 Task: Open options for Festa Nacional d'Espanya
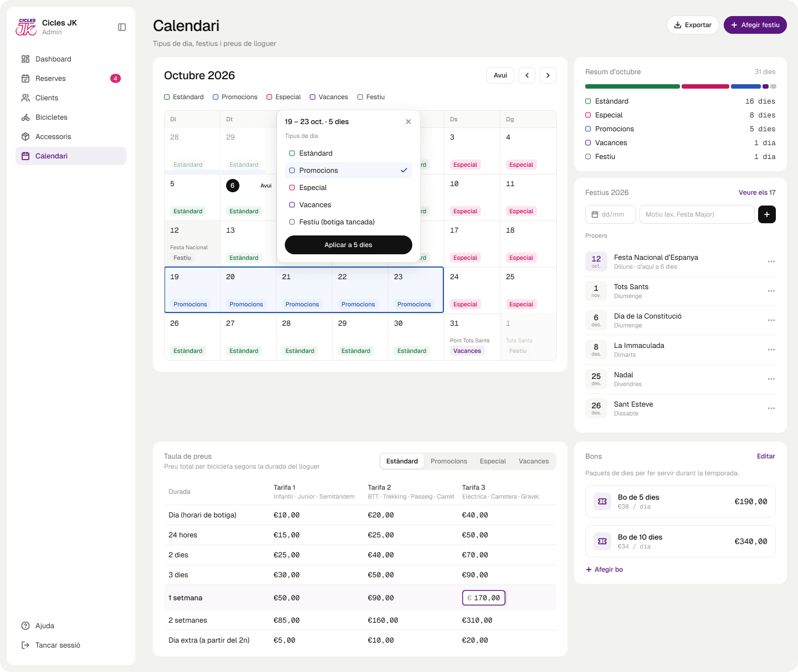coord(771,261)
